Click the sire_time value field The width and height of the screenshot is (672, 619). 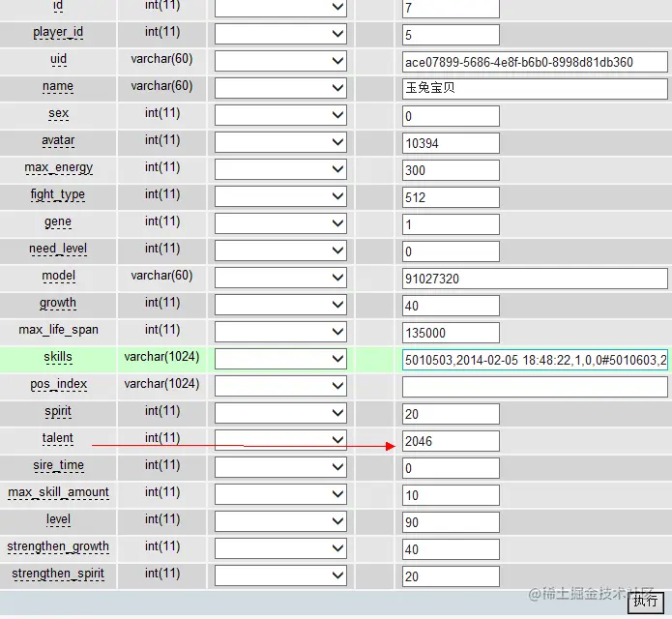451,468
